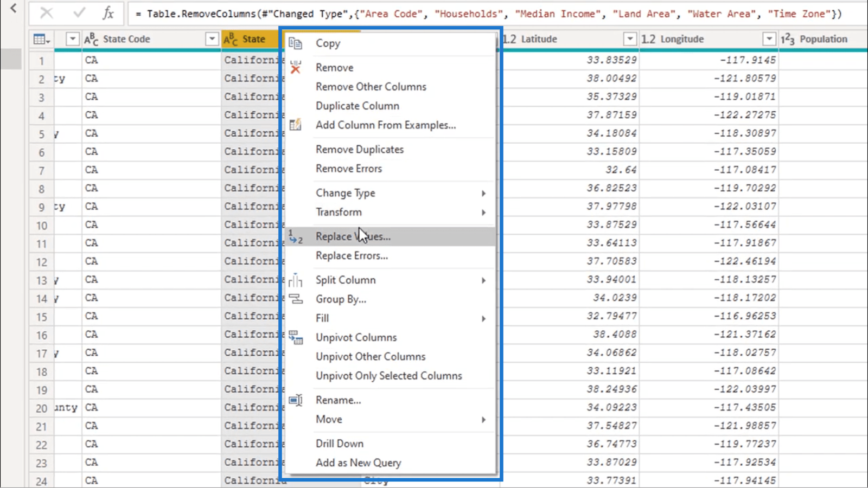868x488 pixels.
Task: Expand Fill submenu arrow
Action: pos(483,319)
